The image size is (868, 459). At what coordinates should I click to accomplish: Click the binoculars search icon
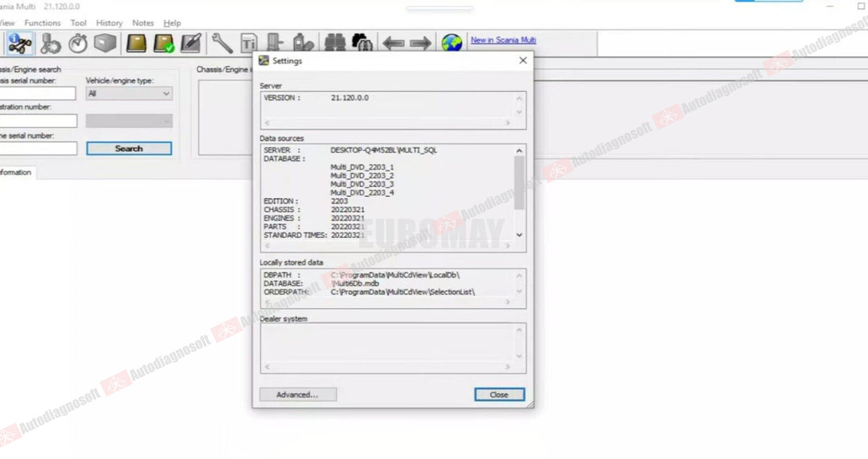(x=334, y=42)
